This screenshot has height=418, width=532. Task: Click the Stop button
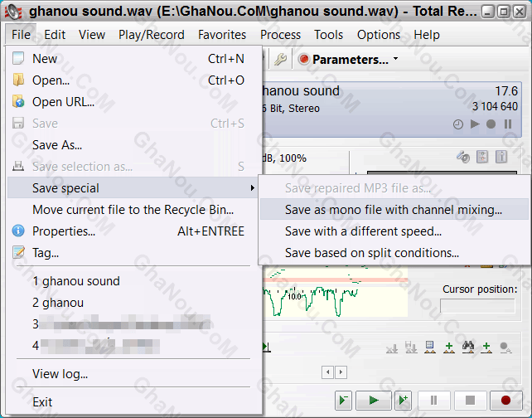click(470, 401)
